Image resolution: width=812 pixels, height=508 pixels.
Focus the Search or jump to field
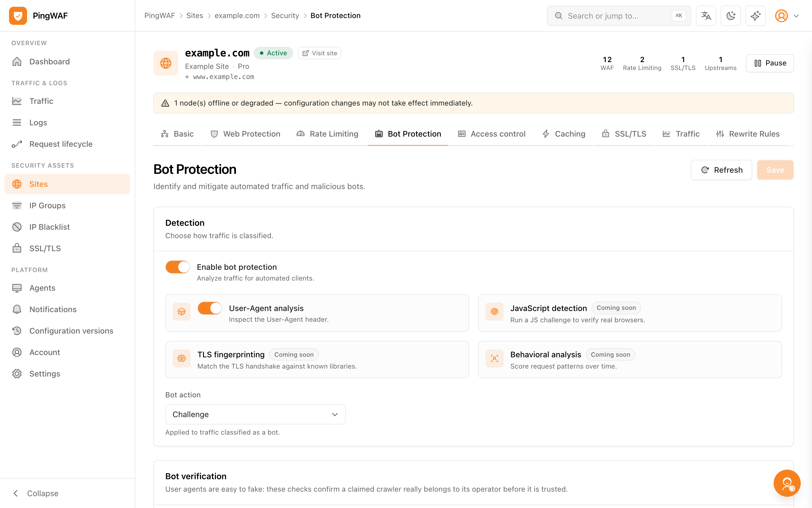[x=619, y=16]
